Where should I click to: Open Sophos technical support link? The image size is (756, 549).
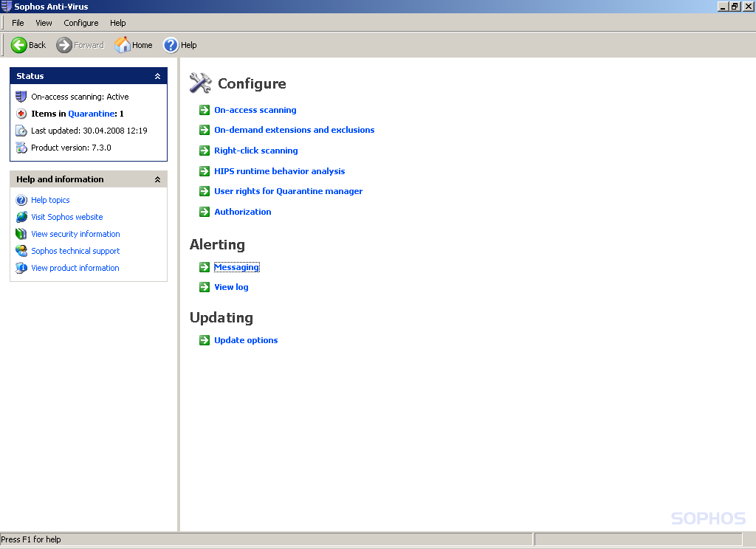75,251
